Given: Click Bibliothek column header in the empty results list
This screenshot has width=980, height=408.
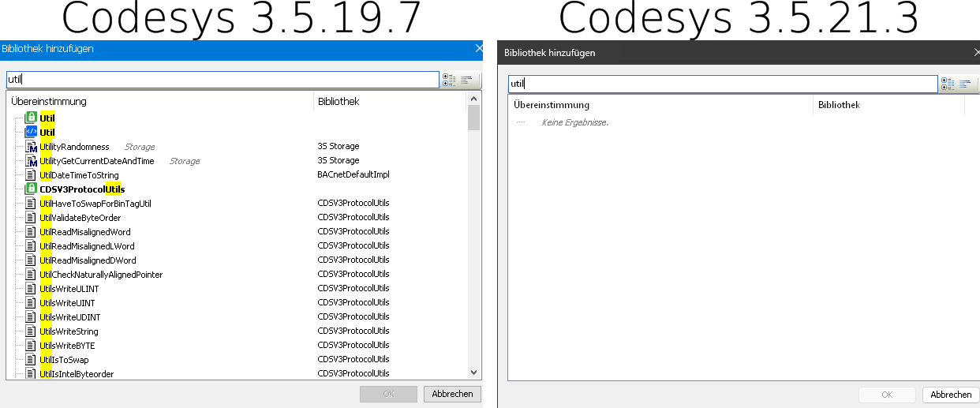Looking at the screenshot, I should [839, 105].
